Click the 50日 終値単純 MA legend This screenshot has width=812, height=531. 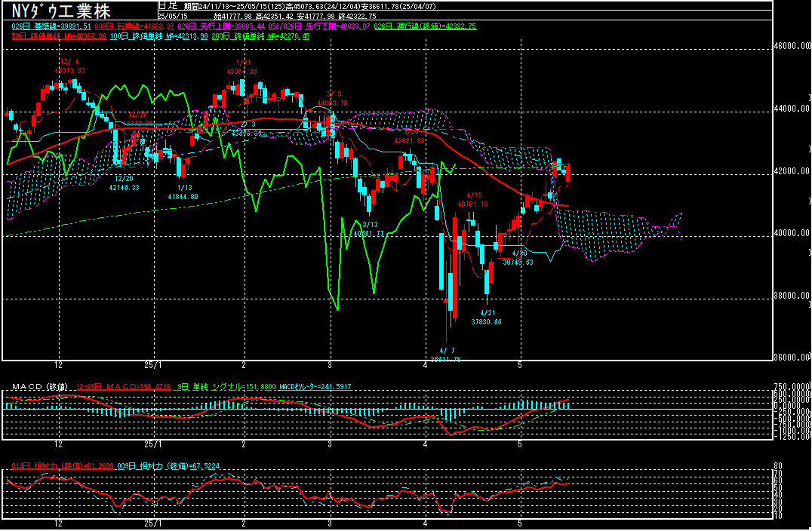[59, 36]
